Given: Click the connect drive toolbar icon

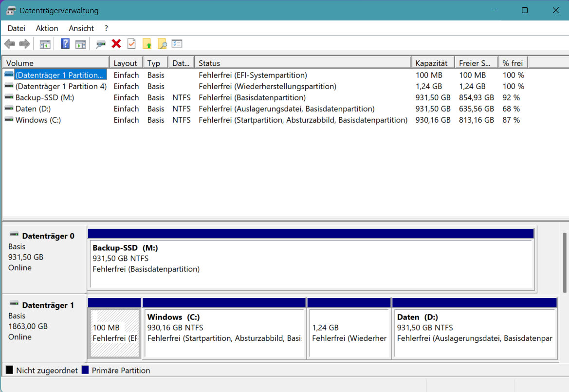Looking at the screenshot, I should tap(101, 44).
